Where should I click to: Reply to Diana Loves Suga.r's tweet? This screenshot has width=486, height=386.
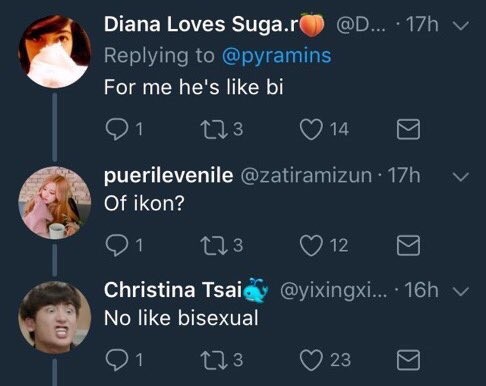click(116, 129)
